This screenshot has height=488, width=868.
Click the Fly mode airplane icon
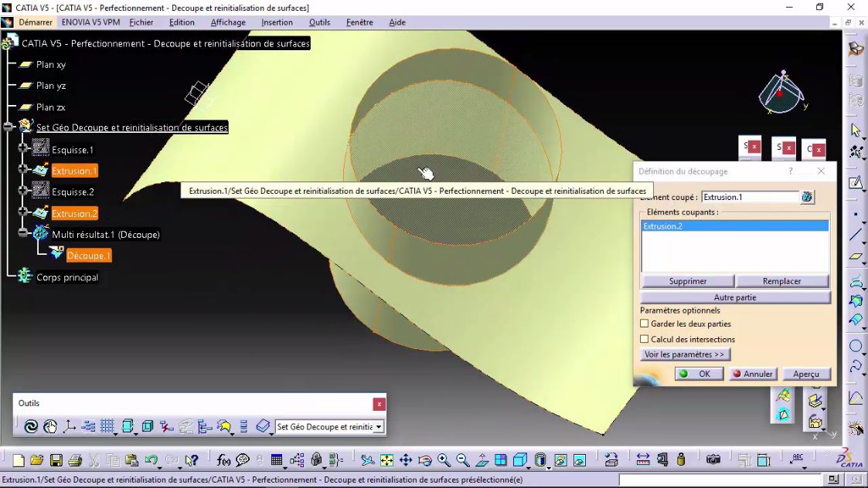[368, 460]
